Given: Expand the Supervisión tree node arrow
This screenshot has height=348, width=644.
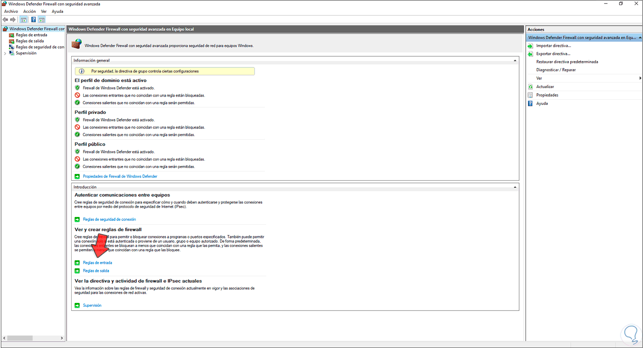Looking at the screenshot, I should [x=5, y=53].
